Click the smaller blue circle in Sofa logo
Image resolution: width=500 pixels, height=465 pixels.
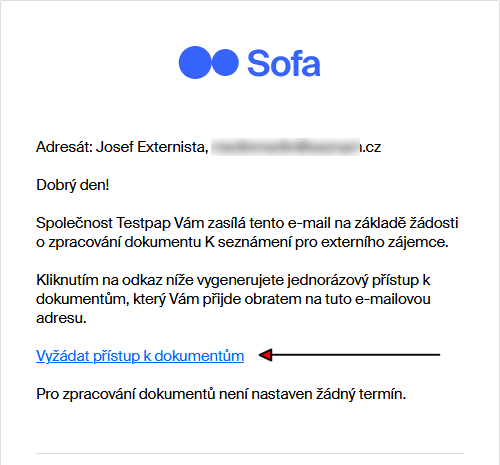(225, 62)
